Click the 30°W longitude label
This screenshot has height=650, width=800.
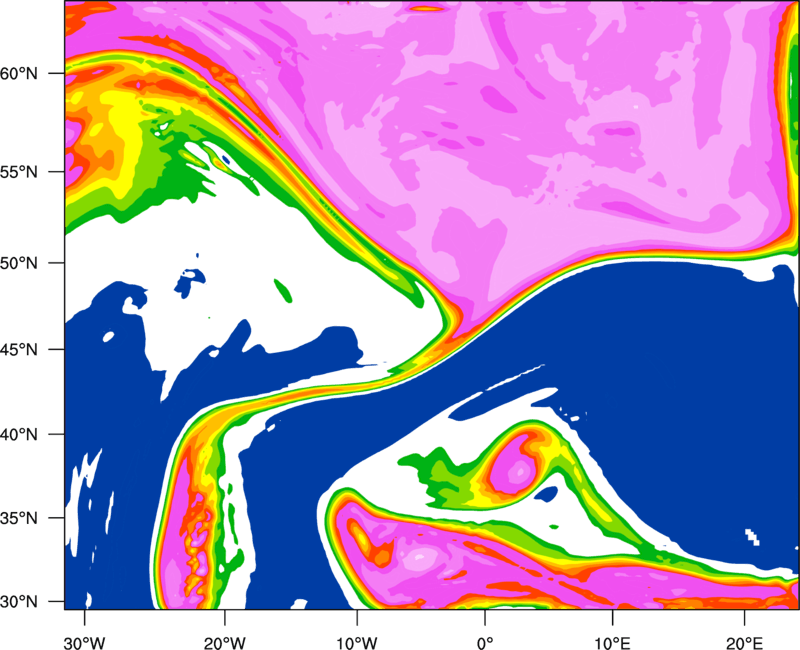point(85,643)
